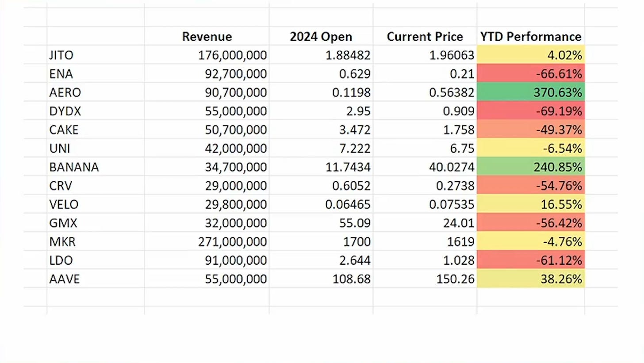The width and height of the screenshot is (644, 363).
Task: Select DYDX current price 0.909
Action: (425, 111)
